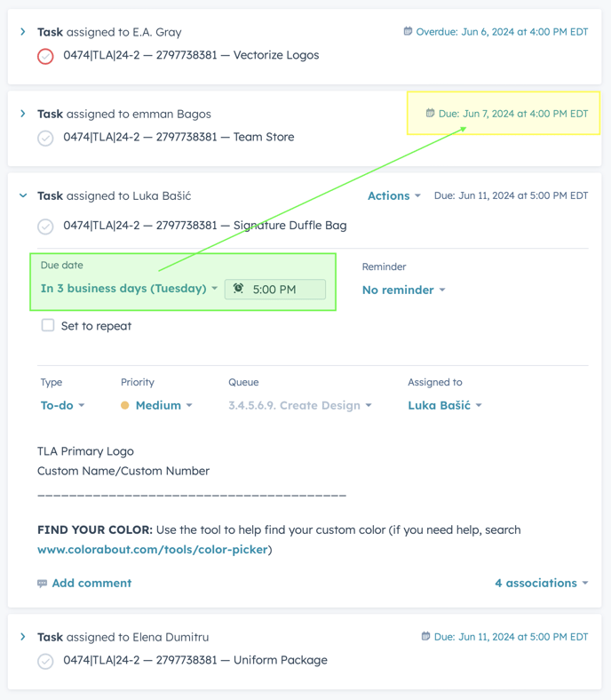Image resolution: width=611 pixels, height=700 pixels.
Task: Click the comment bubble icon by Add comment
Action: click(42, 584)
